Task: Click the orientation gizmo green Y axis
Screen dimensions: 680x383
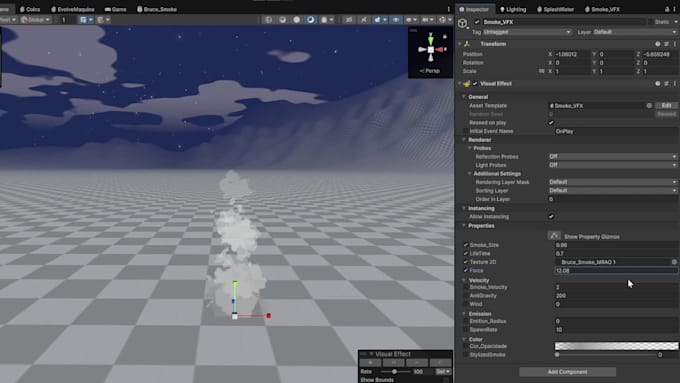Action: click(431, 40)
